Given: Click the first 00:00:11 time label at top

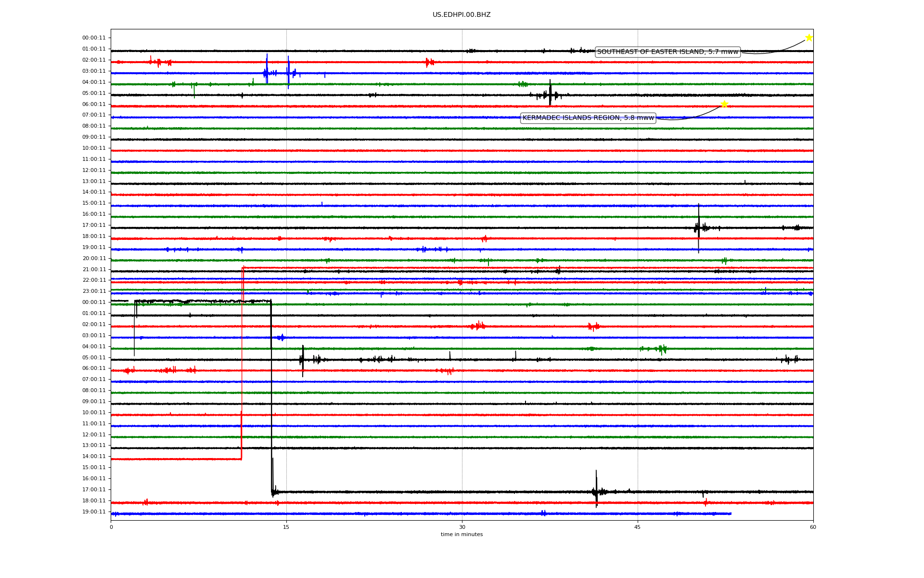Looking at the screenshot, I should tap(94, 38).
